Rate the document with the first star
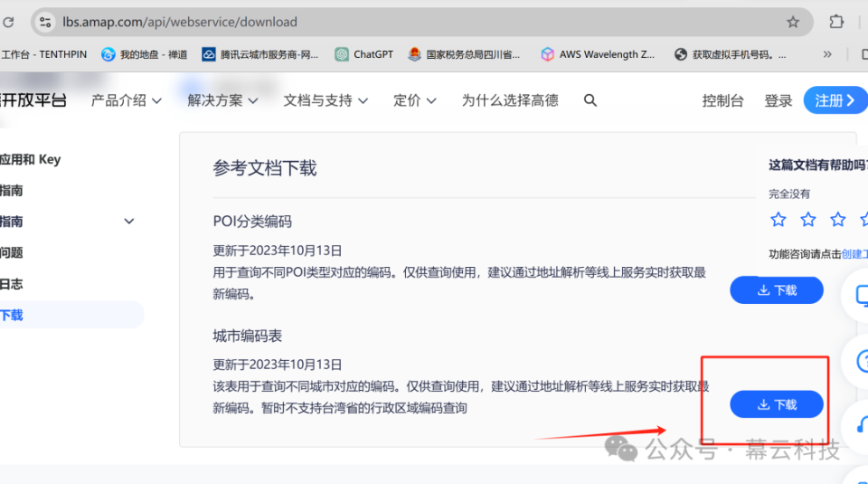868x484 pixels. pos(778,220)
